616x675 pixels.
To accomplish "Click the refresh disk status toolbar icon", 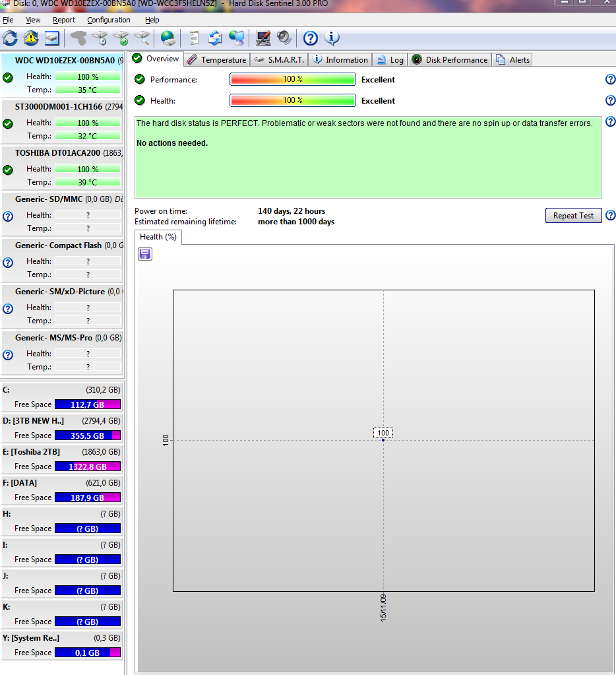I will (10, 38).
